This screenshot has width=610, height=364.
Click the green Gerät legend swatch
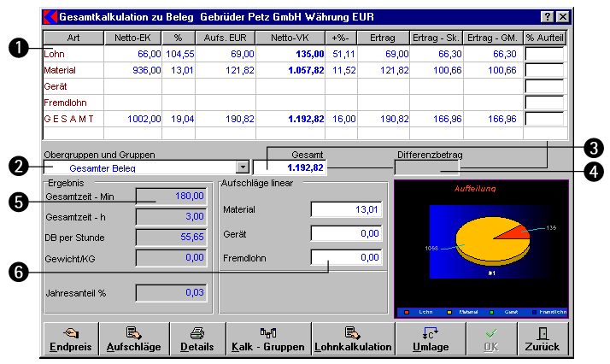click(492, 312)
